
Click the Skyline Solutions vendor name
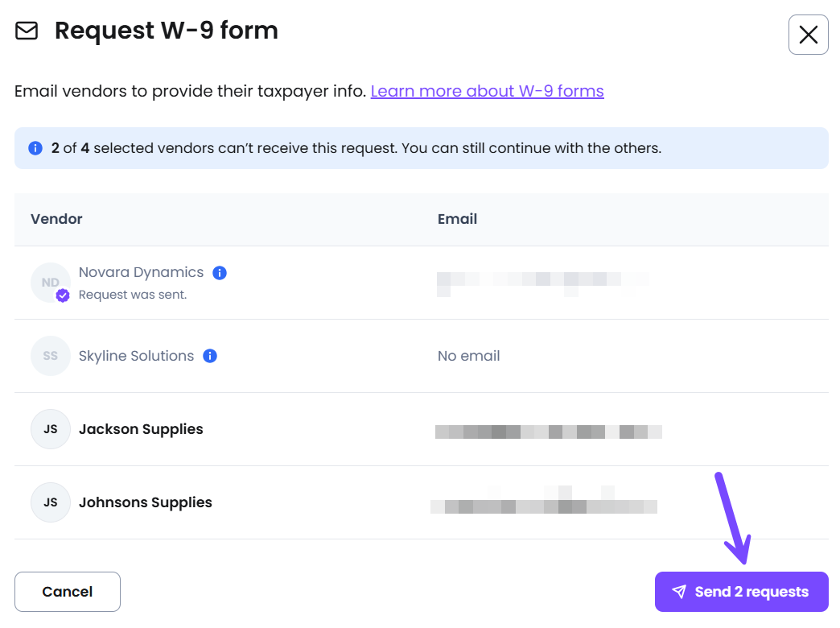pyautogui.click(x=136, y=356)
